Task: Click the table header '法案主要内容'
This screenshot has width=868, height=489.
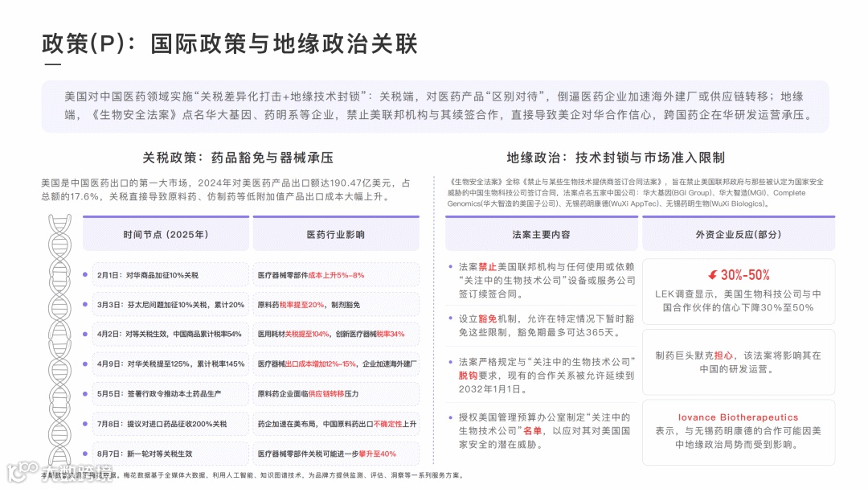Action: coord(542,234)
